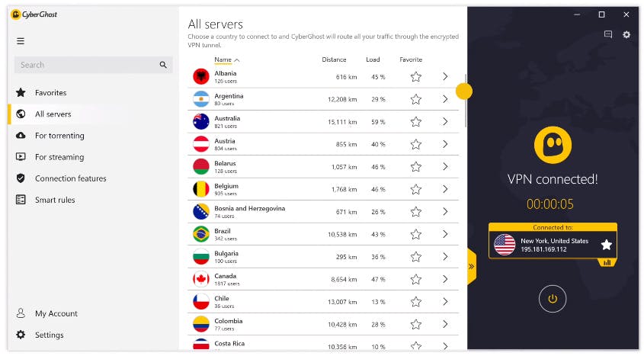Click the search magnifier icon

tap(163, 66)
